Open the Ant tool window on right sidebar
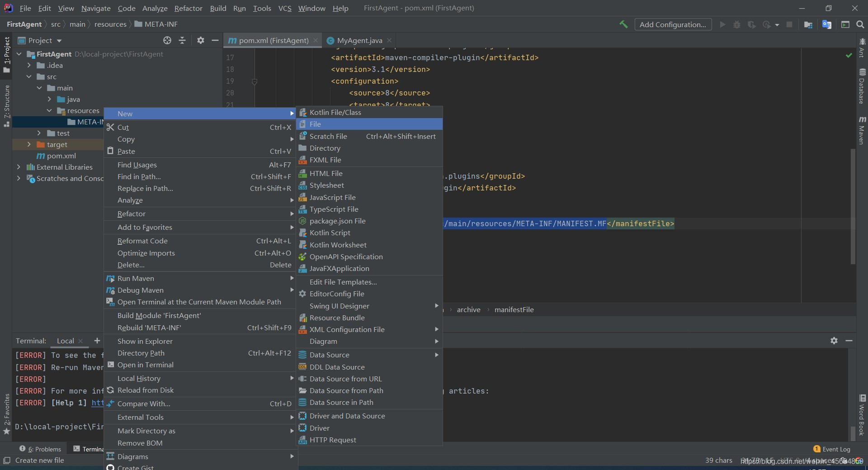 [x=862, y=48]
